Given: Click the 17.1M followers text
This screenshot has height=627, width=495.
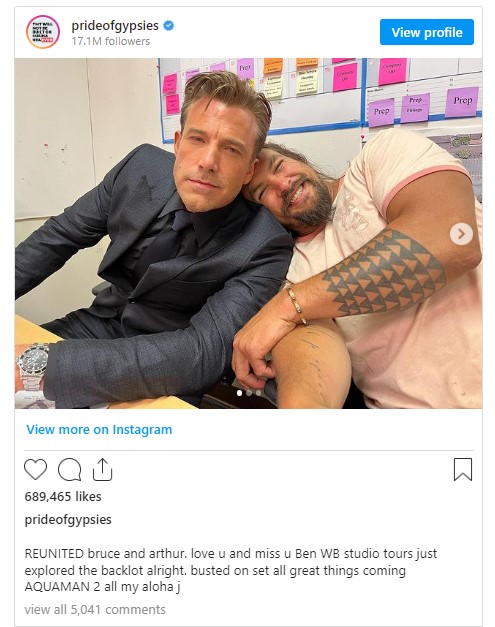Looking at the screenshot, I should tap(111, 41).
